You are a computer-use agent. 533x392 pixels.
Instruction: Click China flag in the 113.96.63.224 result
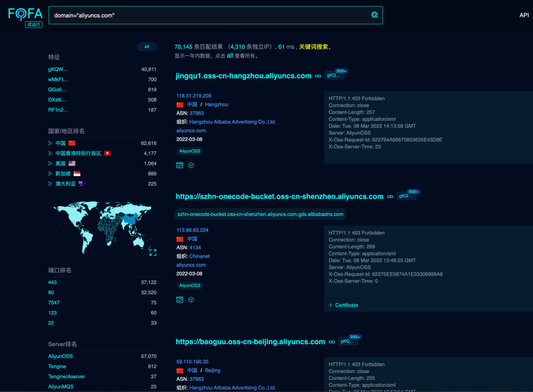point(180,239)
